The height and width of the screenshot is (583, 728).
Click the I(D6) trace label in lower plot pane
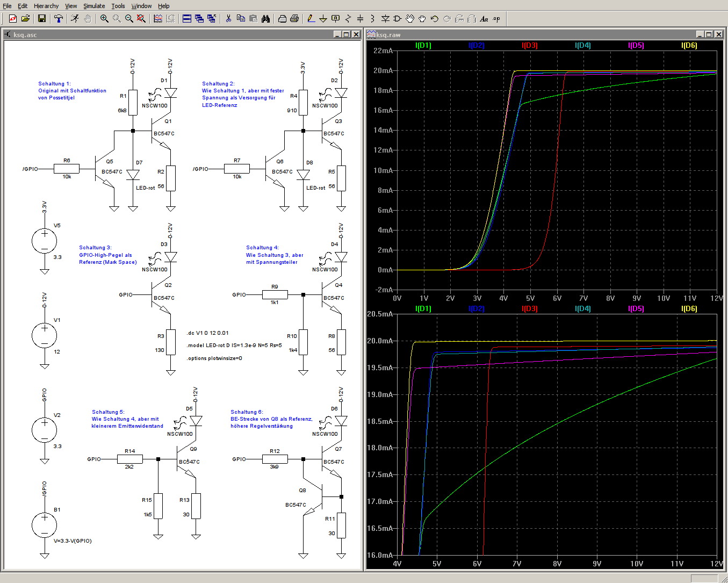[689, 308]
